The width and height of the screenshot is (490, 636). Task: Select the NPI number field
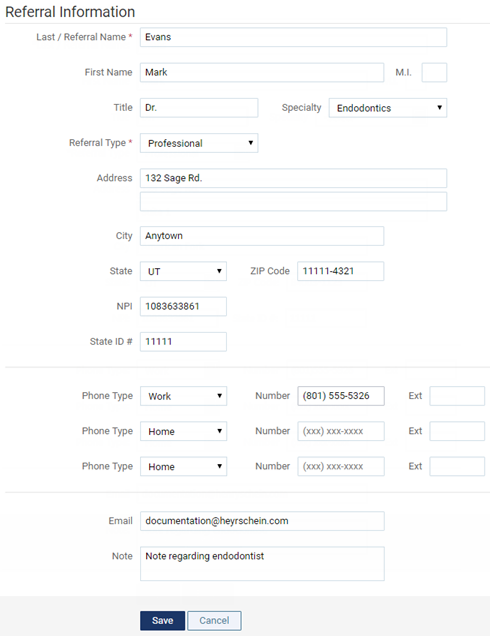(x=183, y=307)
